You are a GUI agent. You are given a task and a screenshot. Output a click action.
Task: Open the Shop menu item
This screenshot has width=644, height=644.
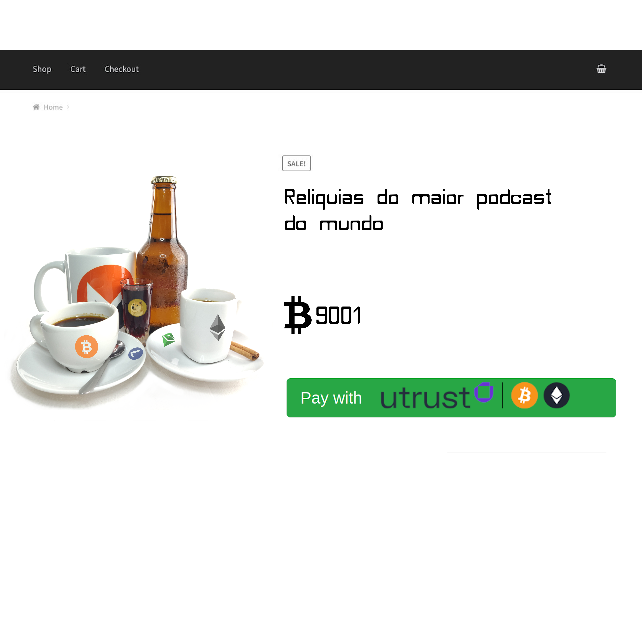pyautogui.click(x=42, y=69)
